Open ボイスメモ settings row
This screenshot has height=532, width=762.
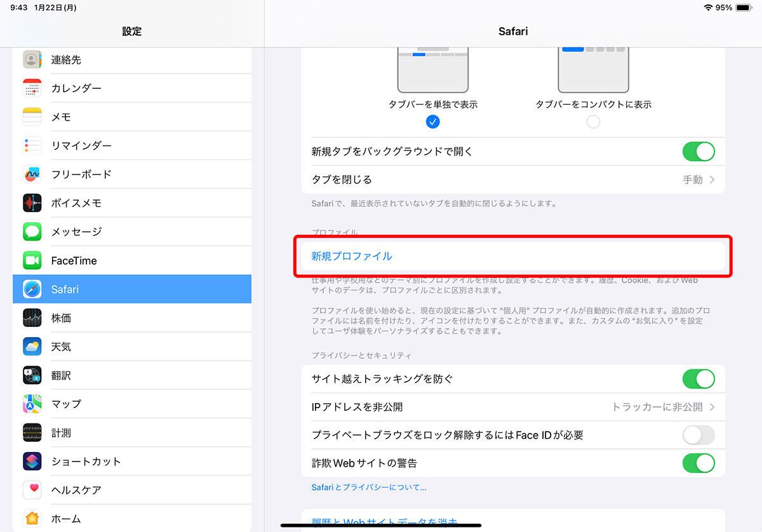click(x=132, y=203)
